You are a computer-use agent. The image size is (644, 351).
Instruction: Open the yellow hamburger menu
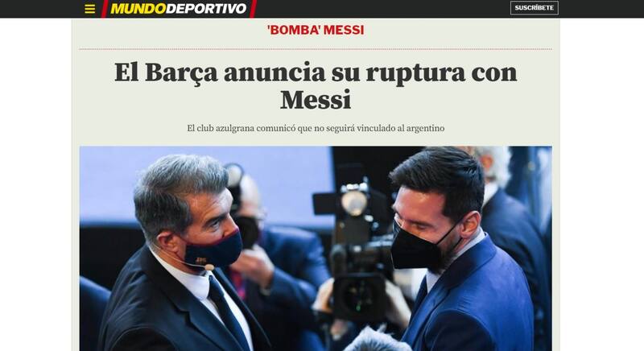[89, 9]
